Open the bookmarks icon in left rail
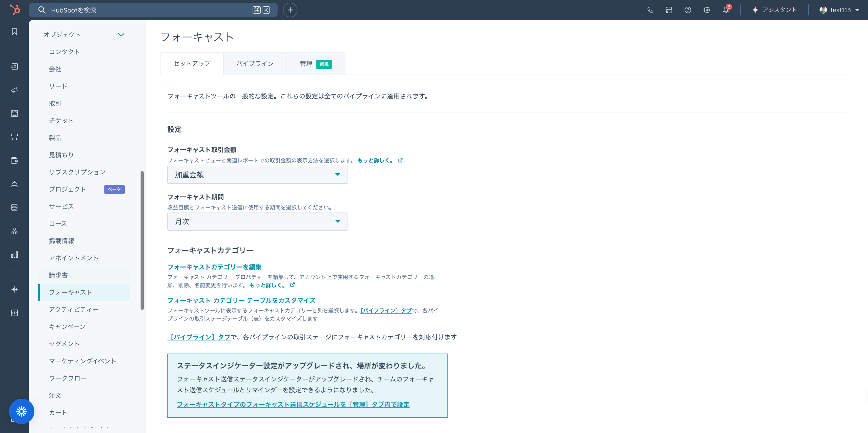 point(14,32)
